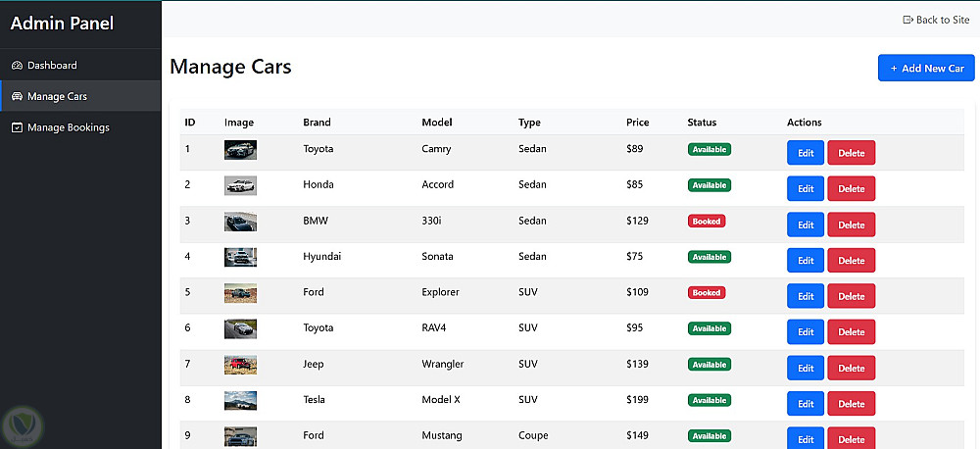Open the Dashboard menu item
This screenshot has height=449, width=980.
(52, 66)
